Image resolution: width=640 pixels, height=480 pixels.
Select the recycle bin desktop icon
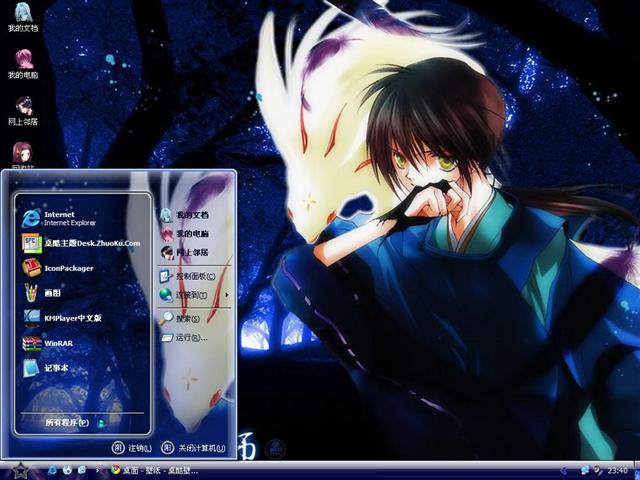click(23, 156)
